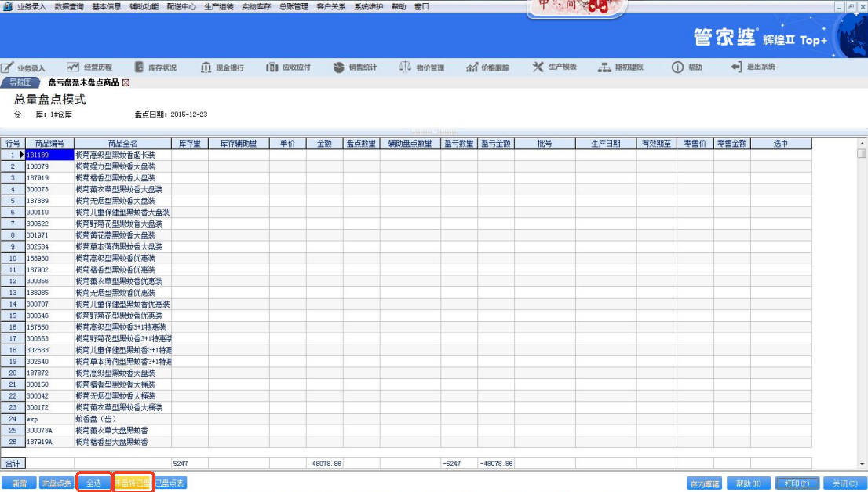Click the vertical scrollbar down arrow

pyautogui.click(x=862, y=464)
